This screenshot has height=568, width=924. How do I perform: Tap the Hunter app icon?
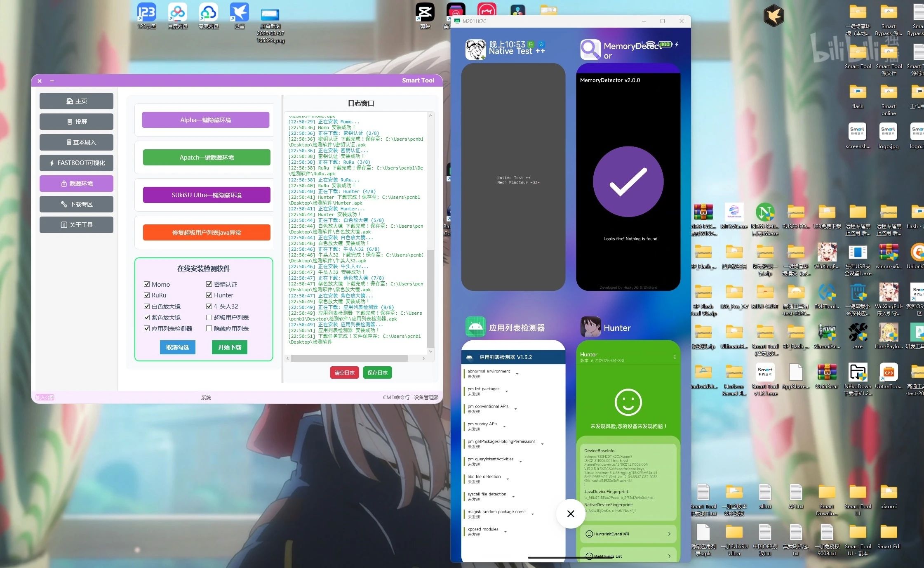click(590, 327)
